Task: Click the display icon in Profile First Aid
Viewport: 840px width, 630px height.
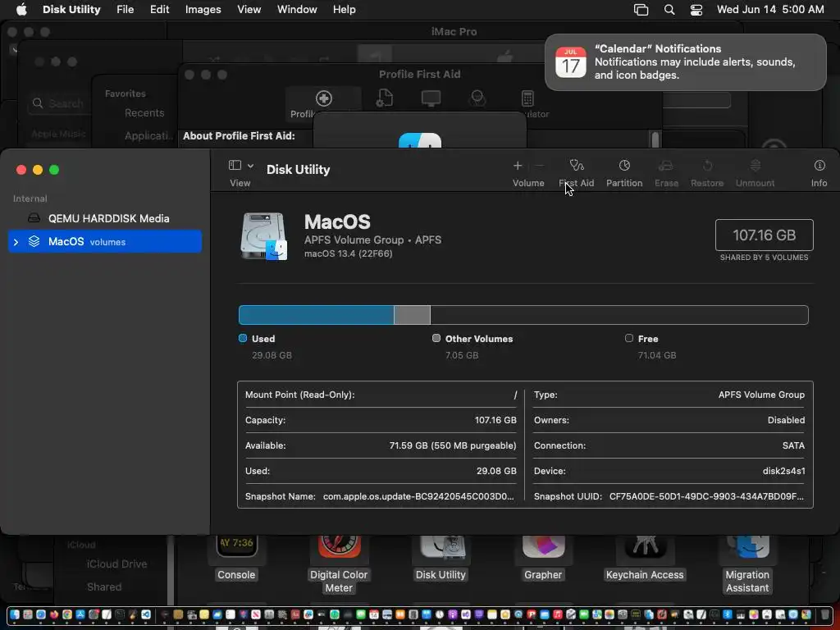Action: (x=431, y=98)
